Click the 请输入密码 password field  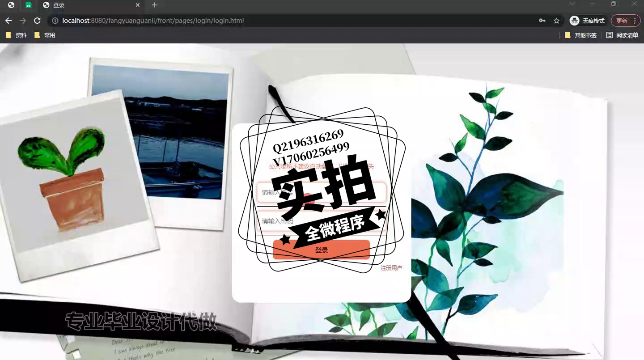[321, 221]
